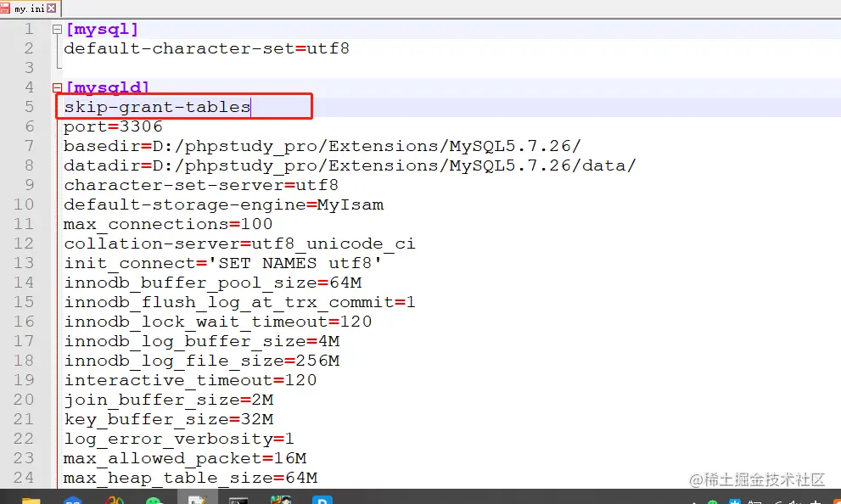The image size is (841, 504).
Task: Click line number 10 in the margin
Action: pos(24,204)
